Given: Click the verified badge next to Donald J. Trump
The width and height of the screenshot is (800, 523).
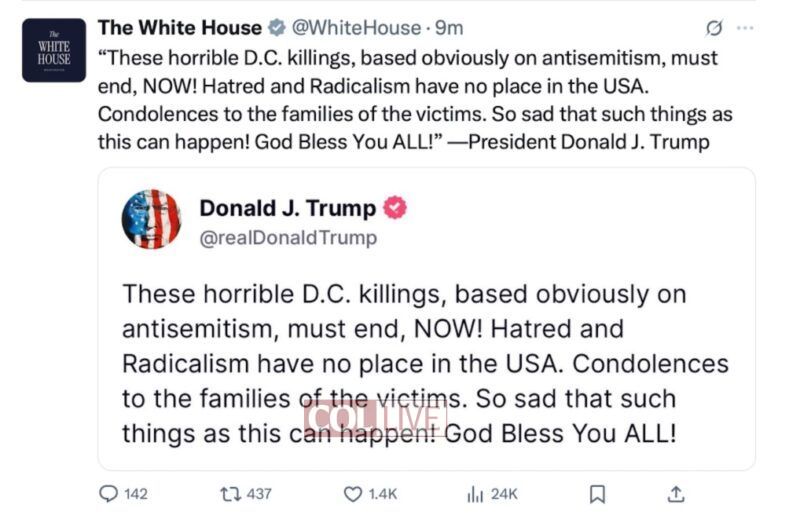Looking at the screenshot, I should pos(396,208).
